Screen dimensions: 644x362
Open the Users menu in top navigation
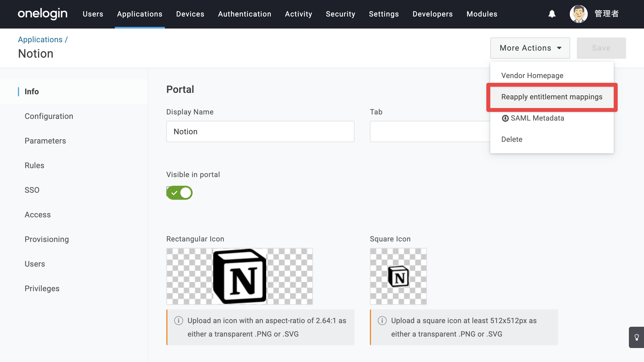[x=93, y=14]
